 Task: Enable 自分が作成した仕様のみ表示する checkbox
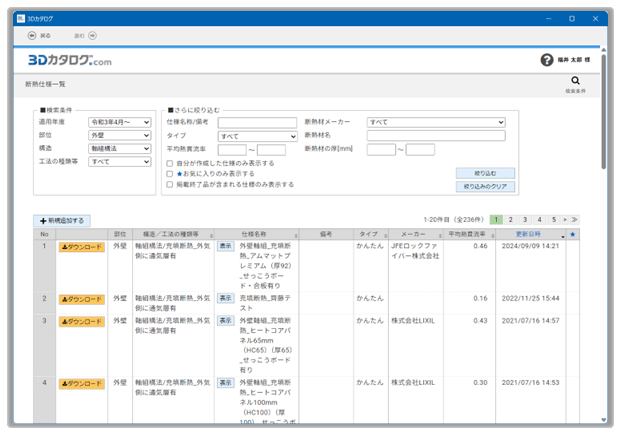[x=170, y=162]
